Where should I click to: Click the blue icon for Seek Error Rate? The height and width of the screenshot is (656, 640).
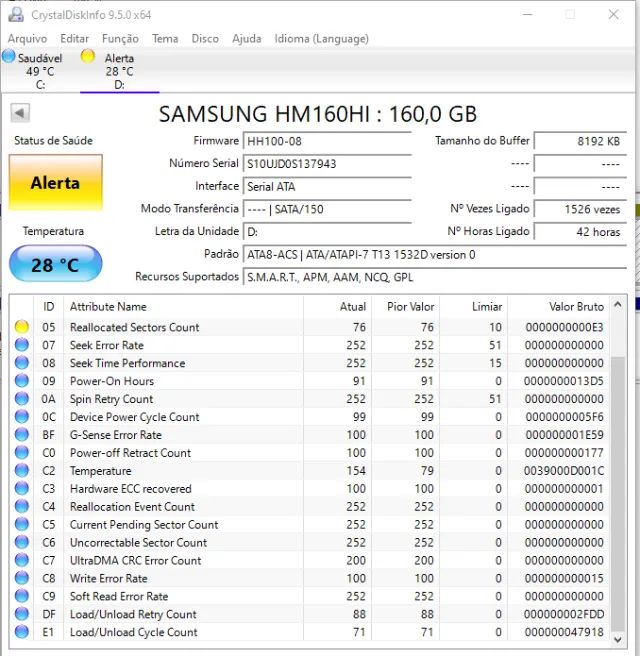coord(22,345)
